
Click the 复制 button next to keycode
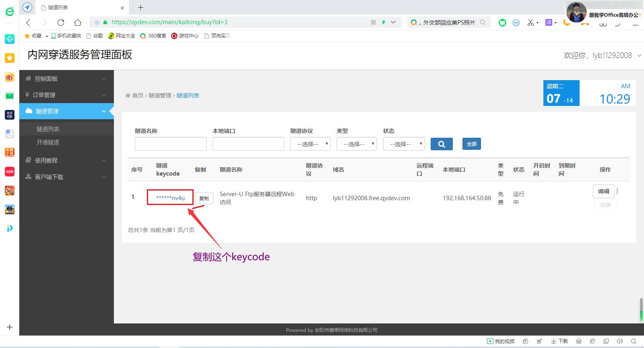pos(204,198)
